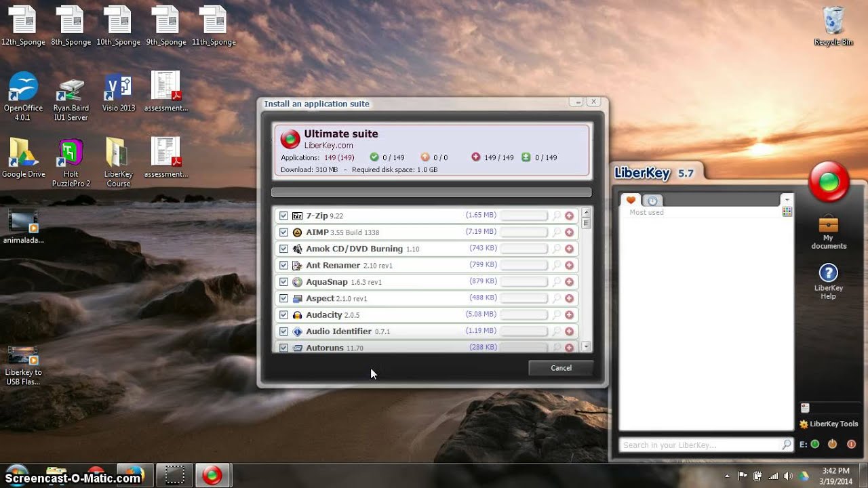Click the red plus icon for Amok CD/DVD Burning
Screen dimensions: 868x488
(x=569, y=249)
